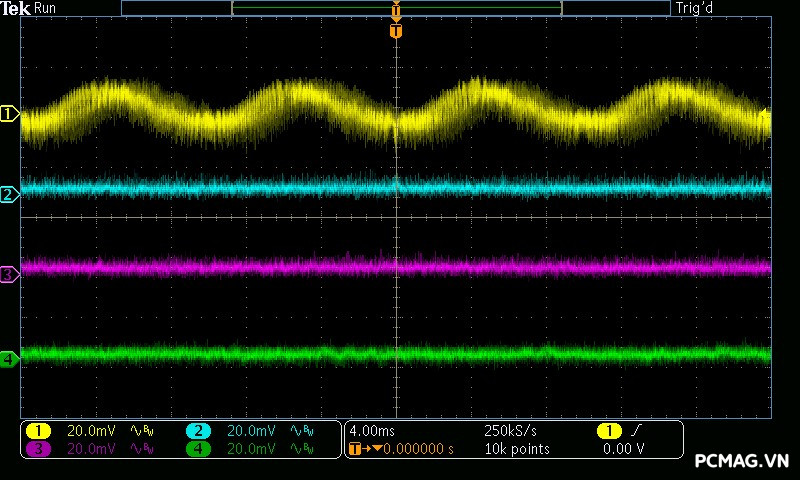This screenshot has width=800, height=480.
Task: Click the channel 4 green ground marker
Action: coord(10,358)
